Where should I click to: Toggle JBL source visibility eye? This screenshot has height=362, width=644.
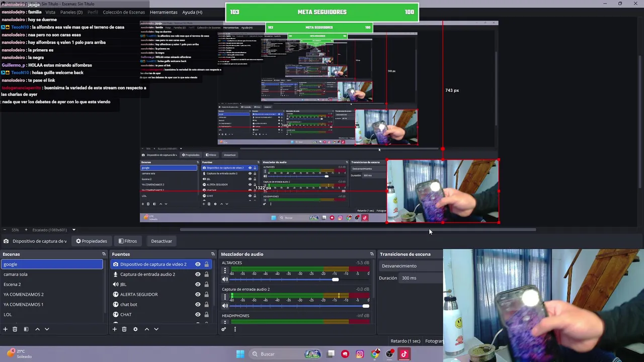(198, 285)
